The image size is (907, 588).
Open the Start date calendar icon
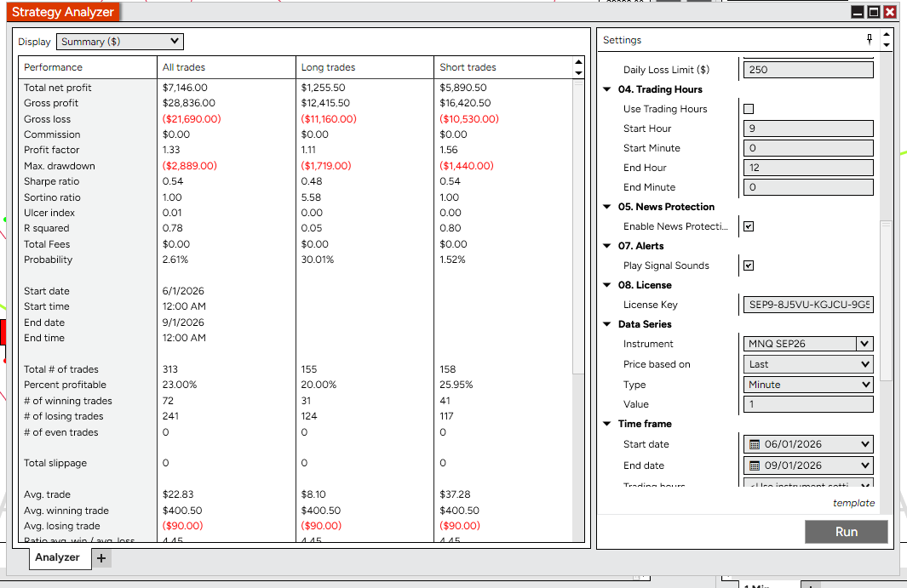755,444
